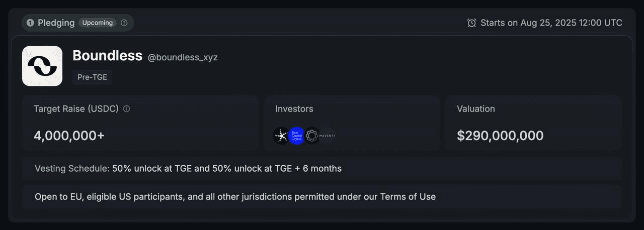
Task: Click the Upcoming status badge
Action: (98, 23)
